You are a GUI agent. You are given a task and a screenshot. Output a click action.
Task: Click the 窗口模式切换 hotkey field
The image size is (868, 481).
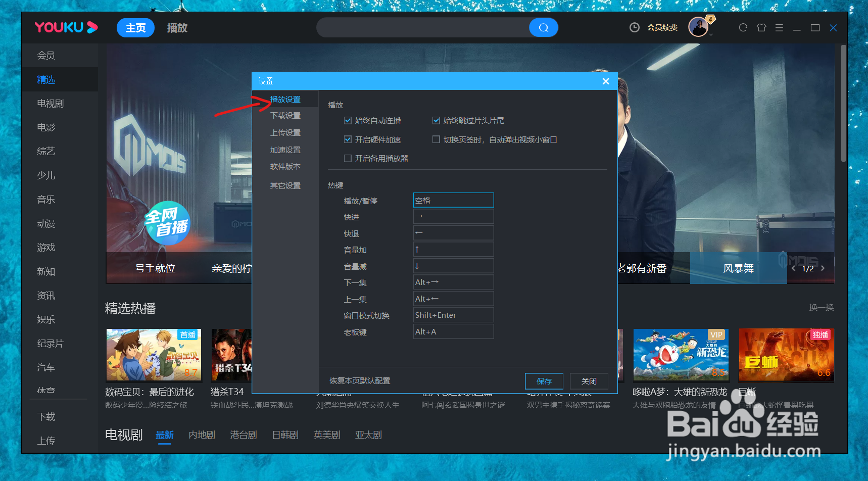click(454, 315)
